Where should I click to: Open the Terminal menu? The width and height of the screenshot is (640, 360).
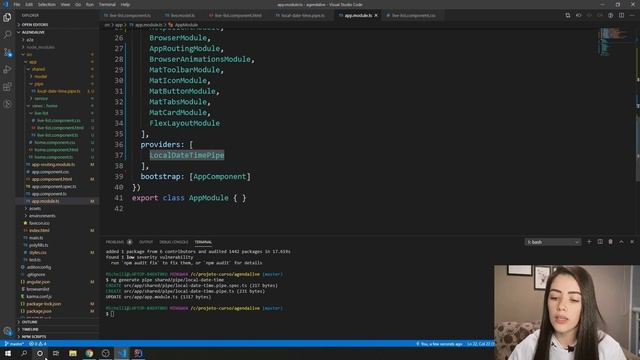(107, 4)
